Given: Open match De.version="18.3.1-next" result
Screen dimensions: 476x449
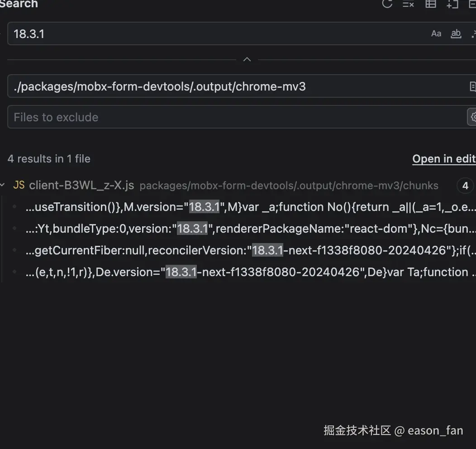Looking at the screenshot, I should 251,272.
